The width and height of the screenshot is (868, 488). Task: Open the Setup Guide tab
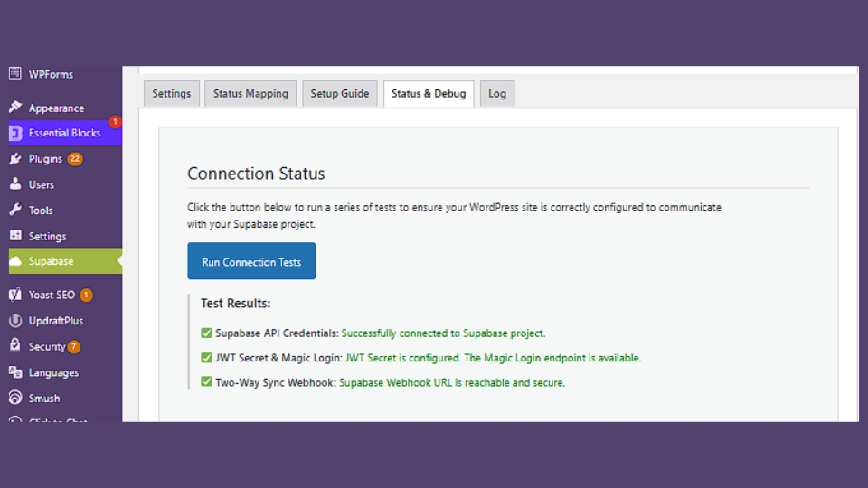coord(340,93)
